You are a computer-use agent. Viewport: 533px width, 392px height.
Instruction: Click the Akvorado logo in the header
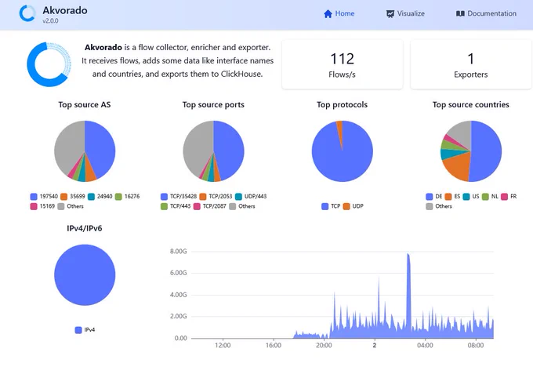click(x=27, y=13)
